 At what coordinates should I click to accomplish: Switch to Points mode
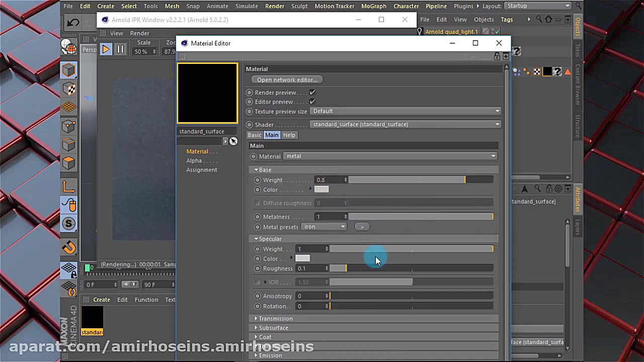[69, 126]
